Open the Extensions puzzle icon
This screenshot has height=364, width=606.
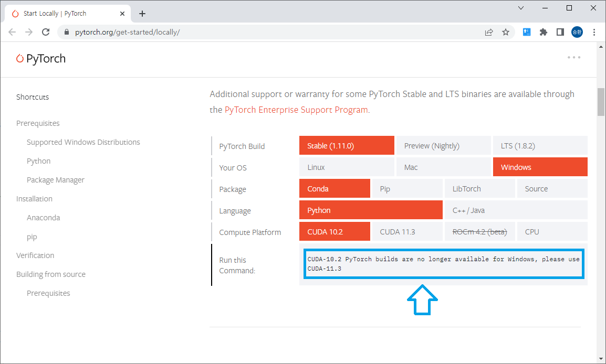(544, 32)
